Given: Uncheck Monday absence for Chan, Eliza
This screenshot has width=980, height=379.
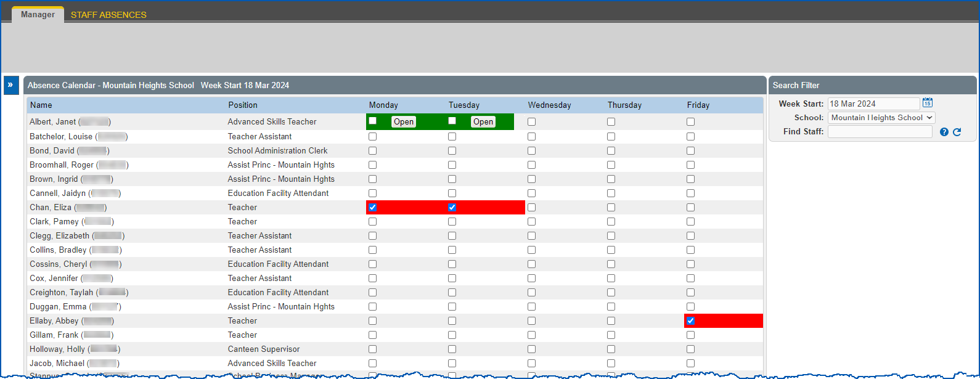Looking at the screenshot, I should pyautogui.click(x=372, y=208).
